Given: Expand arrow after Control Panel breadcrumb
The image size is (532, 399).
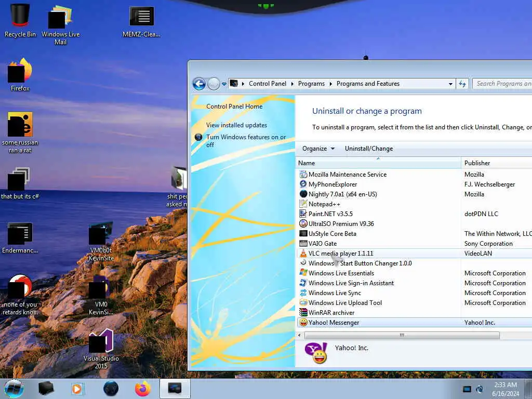Looking at the screenshot, I should (x=292, y=84).
